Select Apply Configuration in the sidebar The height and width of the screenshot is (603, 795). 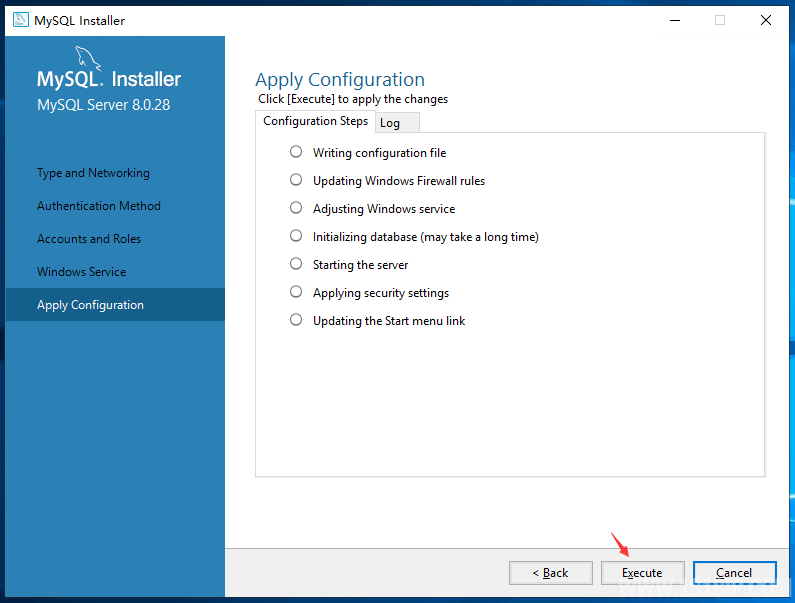(x=115, y=304)
